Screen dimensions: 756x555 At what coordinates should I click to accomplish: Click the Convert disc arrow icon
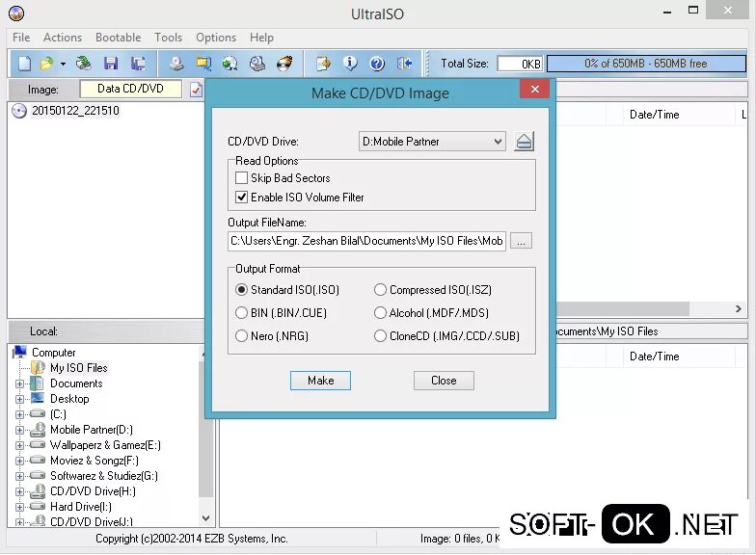(229, 64)
